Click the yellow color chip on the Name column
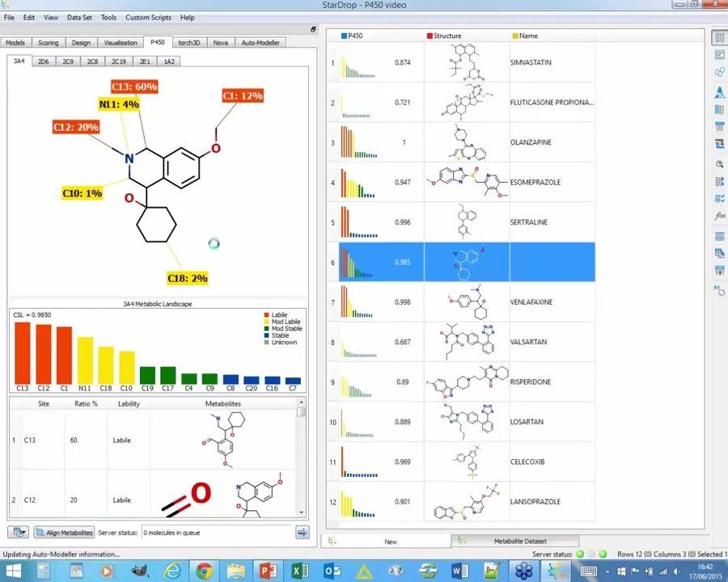 pos(514,36)
